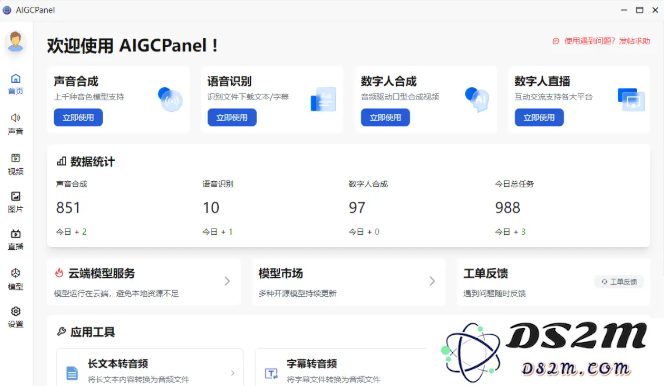Minimize the AIGCPanel window
This screenshot has width=664, height=386.
click(x=624, y=10)
